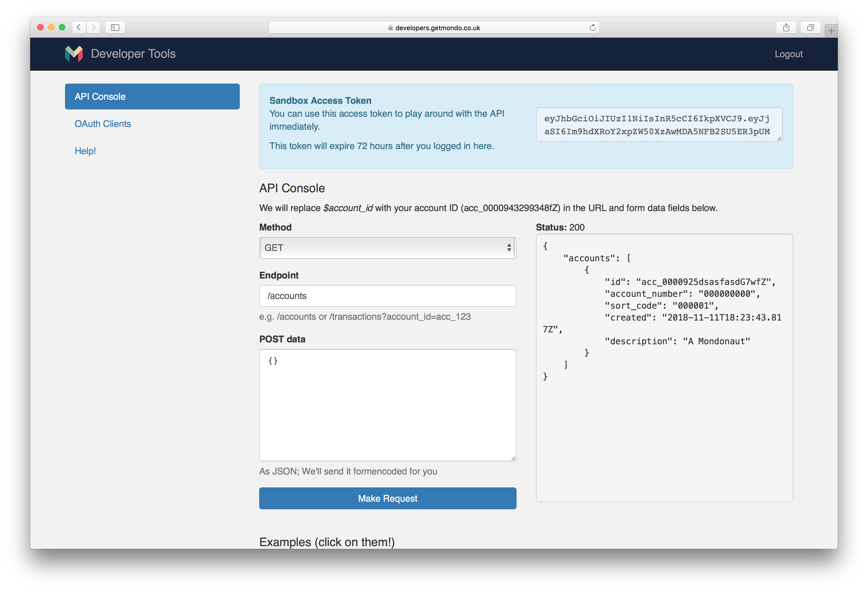
Task: Click the developers.getmondo.co.uk address bar
Action: pyautogui.click(x=434, y=27)
